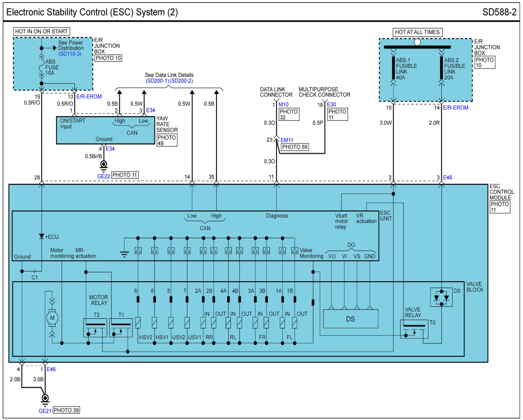Click the PHOTO 48 yaw rate sensor label
Viewport: 523px width, 420px height.
(167, 140)
